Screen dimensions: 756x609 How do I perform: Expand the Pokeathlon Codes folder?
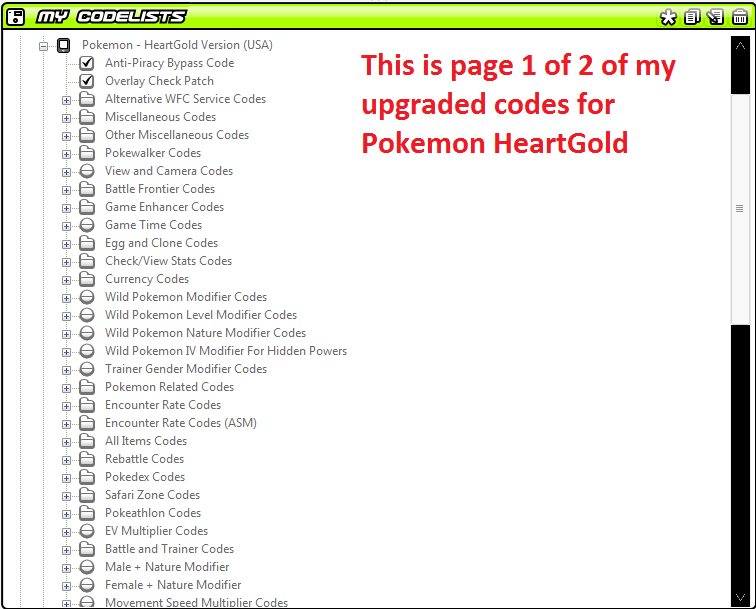67,514
